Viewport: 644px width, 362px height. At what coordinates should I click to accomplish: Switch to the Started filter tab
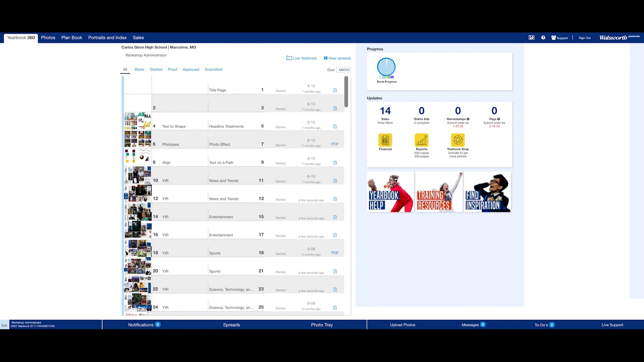[156, 69]
